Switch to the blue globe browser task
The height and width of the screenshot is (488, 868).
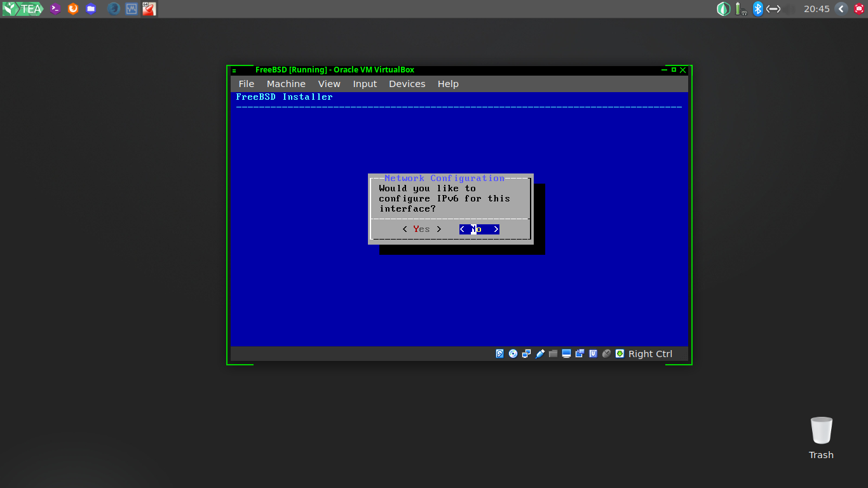[x=114, y=9]
